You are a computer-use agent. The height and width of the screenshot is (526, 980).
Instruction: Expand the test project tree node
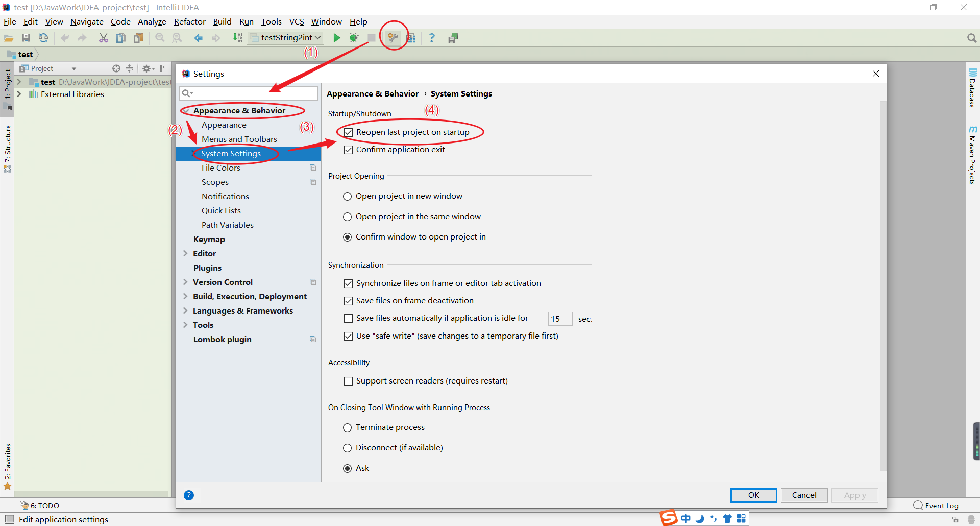[x=19, y=82]
